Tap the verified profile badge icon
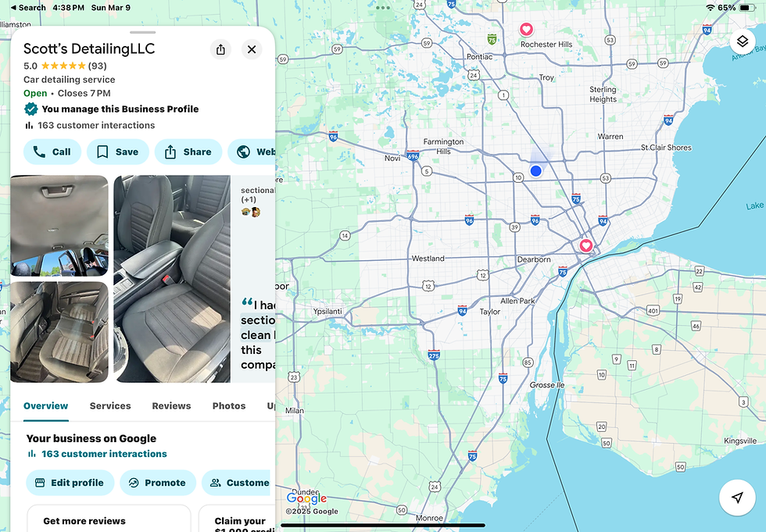766x532 pixels. click(x=30, y=109)
